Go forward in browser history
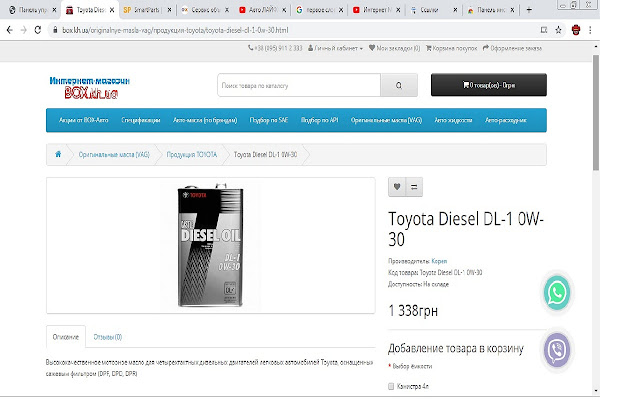This screenshot has height=400, width=640. (24, 30)
